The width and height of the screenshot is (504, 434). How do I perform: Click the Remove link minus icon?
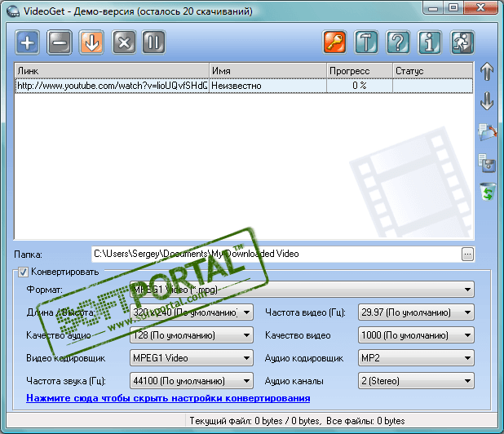[60, 42]
